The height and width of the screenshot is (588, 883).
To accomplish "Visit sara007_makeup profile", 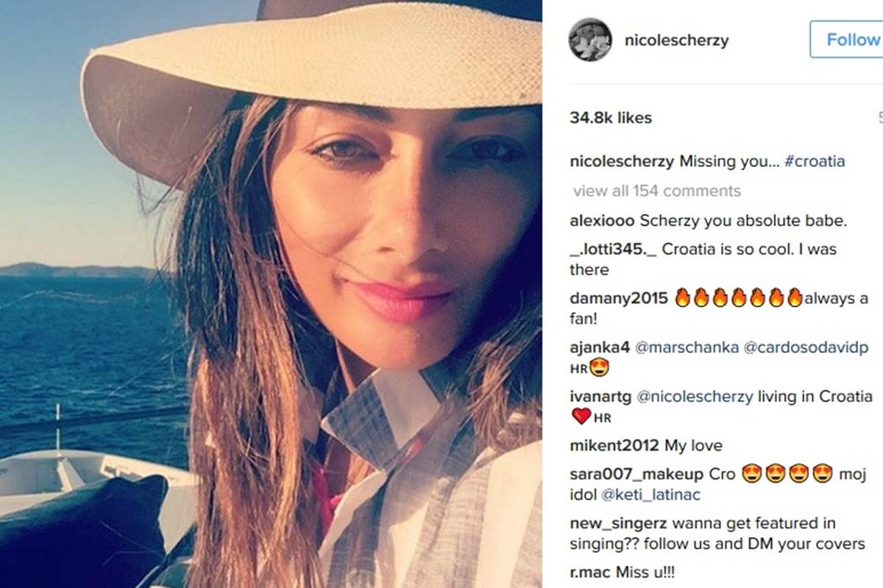I will pos(637,475).
